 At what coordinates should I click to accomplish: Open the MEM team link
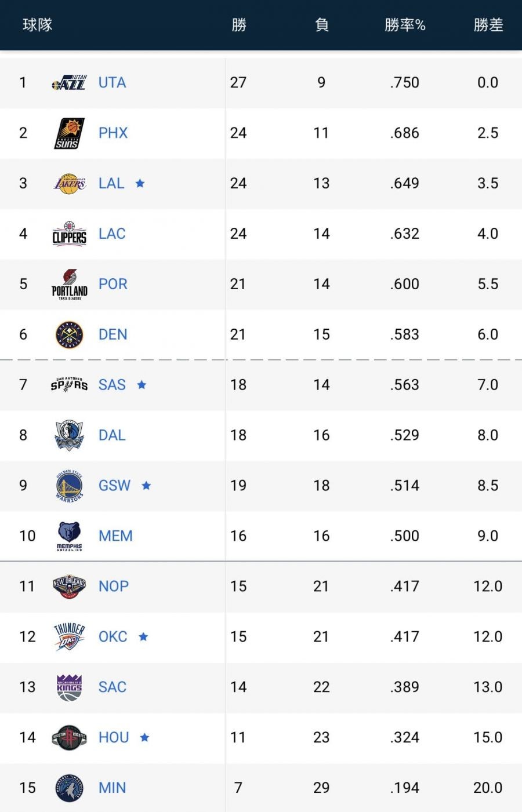tap(115, 536)
